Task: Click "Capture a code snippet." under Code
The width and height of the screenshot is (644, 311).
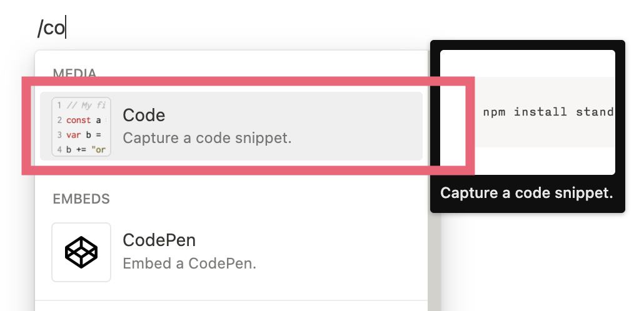Action: coord(207,137)
